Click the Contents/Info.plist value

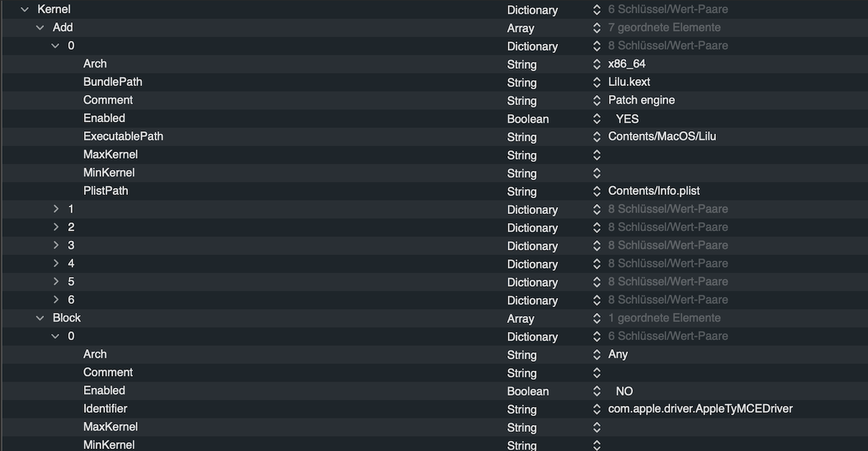(x=654, y=191)
